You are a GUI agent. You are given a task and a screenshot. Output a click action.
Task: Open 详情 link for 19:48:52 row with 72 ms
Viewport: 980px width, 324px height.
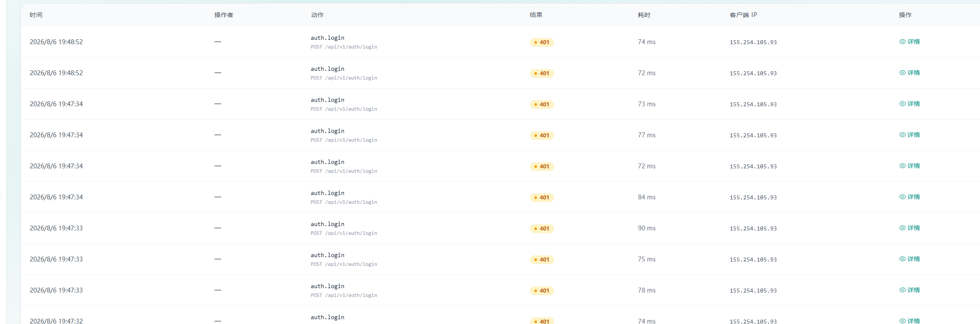coord(910,73)
